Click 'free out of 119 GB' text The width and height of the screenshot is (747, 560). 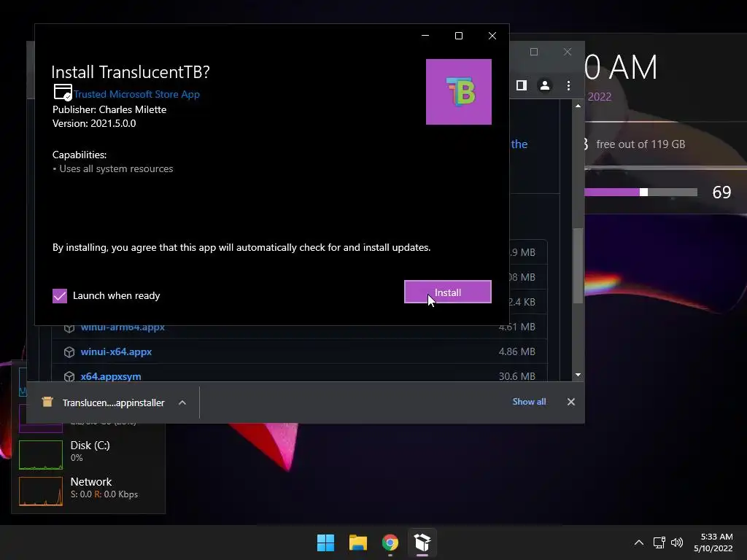[640, 144]
